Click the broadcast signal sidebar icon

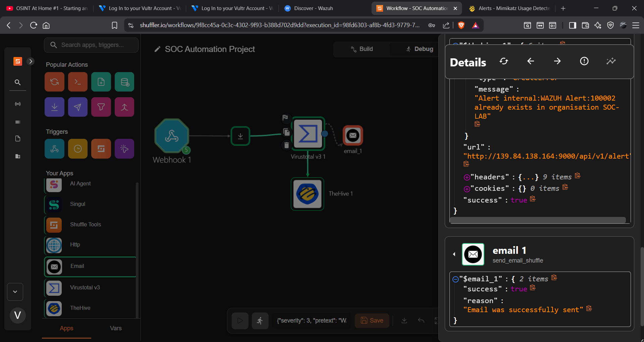coord(18,104)
